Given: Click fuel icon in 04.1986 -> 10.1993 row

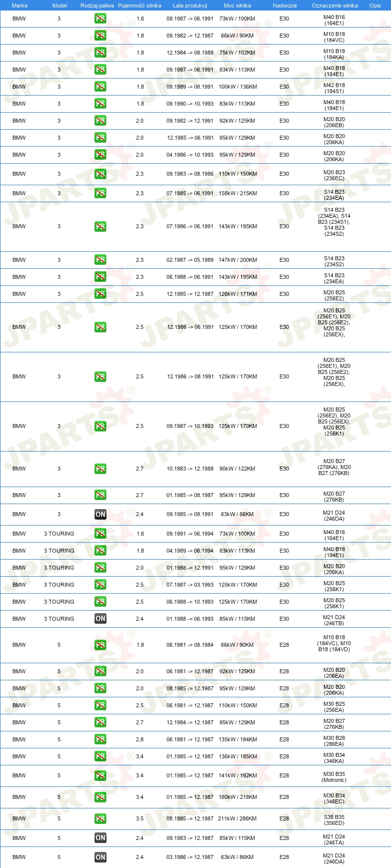Looking at the screenshot, I should 100,155.
